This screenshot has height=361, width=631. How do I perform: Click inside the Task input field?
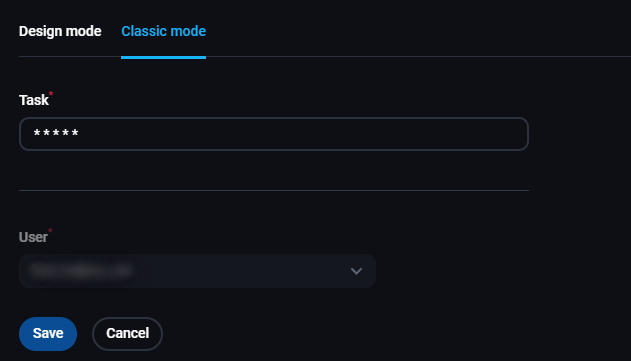(274, 134)
